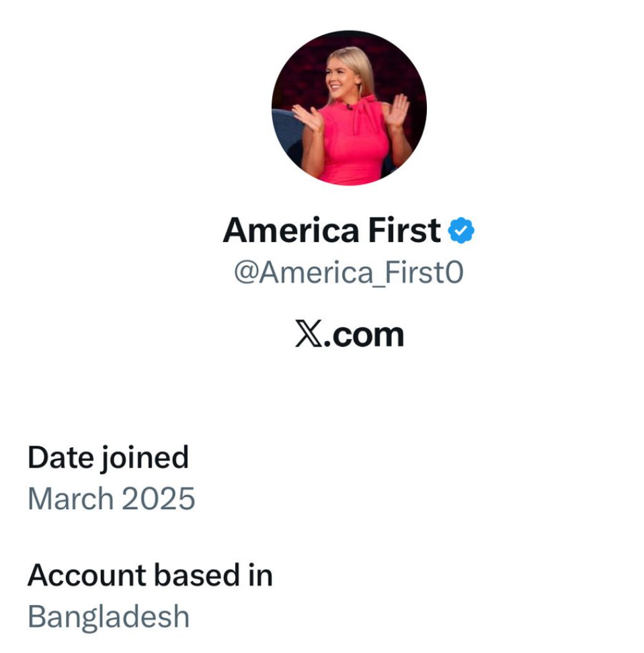
Task: Click the word "America" in display name
Action: pos(290,231)
